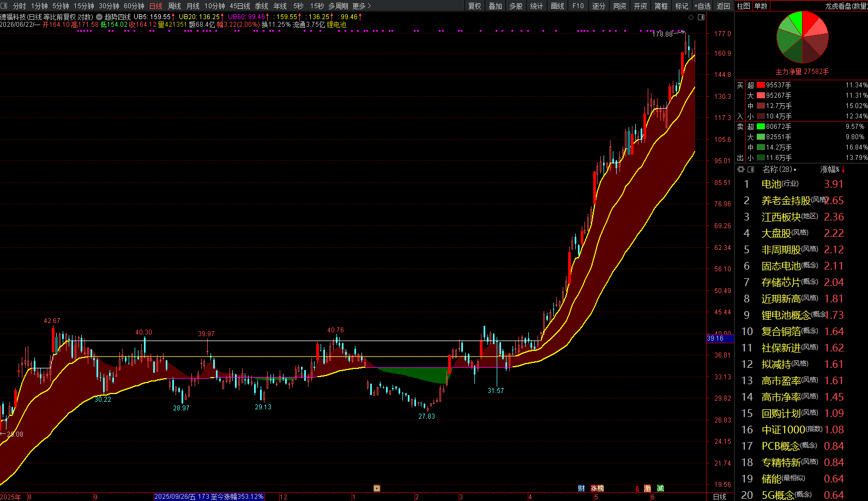Select the 15分钟 period
This screenshot has height=501, width=868.
[x=84, y=6]
